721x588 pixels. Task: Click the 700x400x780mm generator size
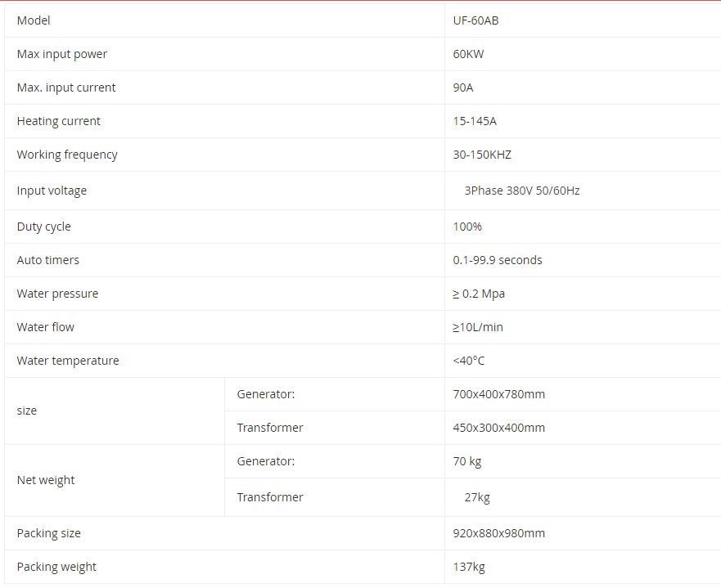(x=499, y=395)
